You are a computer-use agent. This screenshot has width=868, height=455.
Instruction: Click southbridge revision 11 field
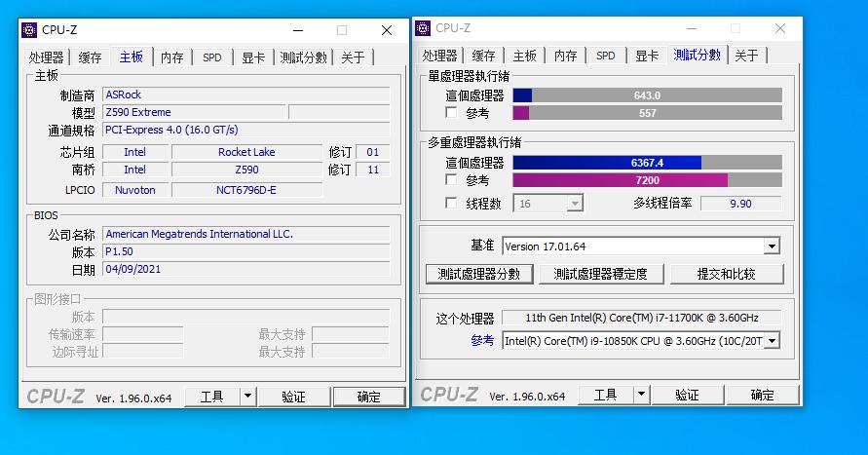[372, 170]
